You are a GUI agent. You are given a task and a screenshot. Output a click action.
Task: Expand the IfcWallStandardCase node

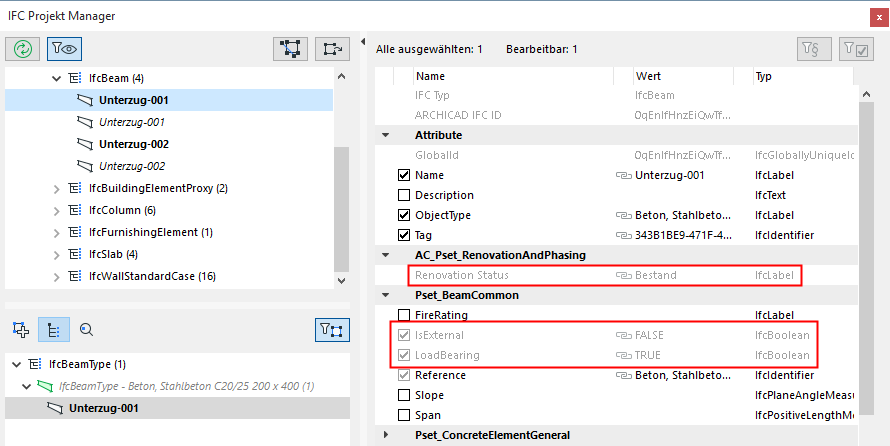tap(56, 276)
